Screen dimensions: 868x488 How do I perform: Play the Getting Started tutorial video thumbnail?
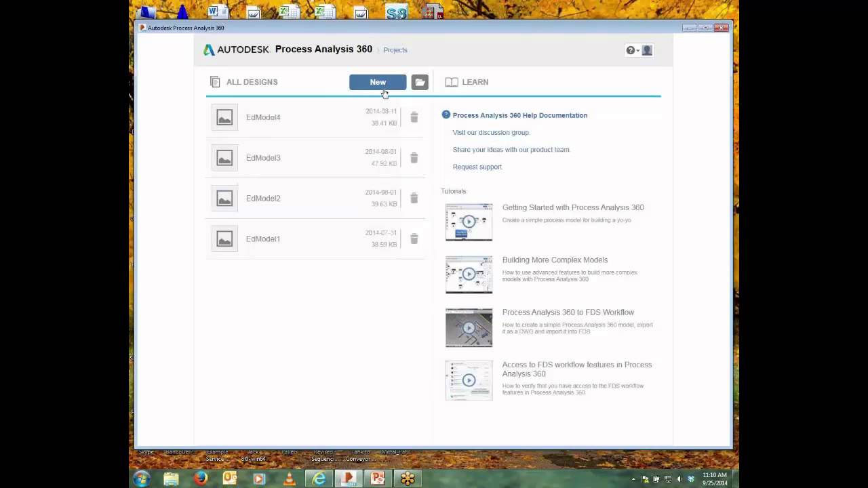click(469, 222)
